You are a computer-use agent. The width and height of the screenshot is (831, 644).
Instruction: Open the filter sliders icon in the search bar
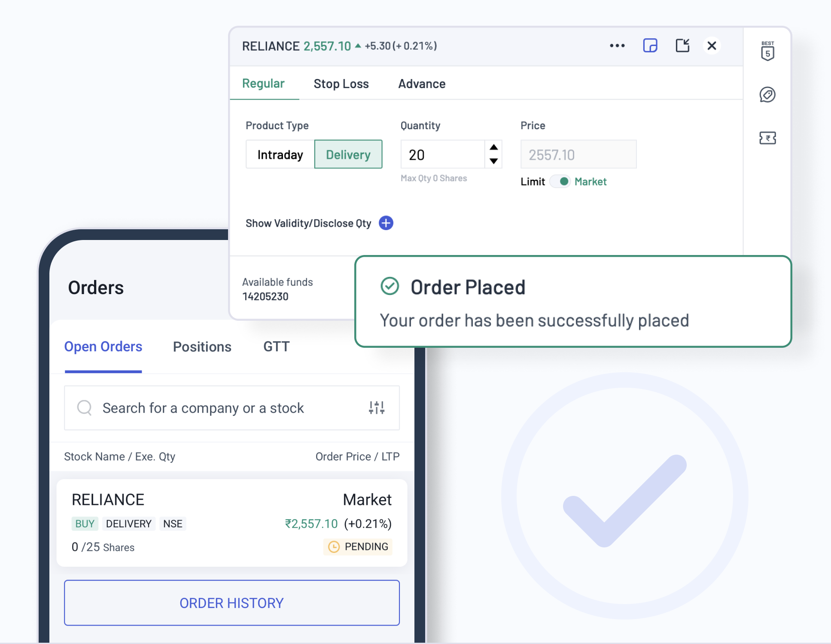[377, 407]
